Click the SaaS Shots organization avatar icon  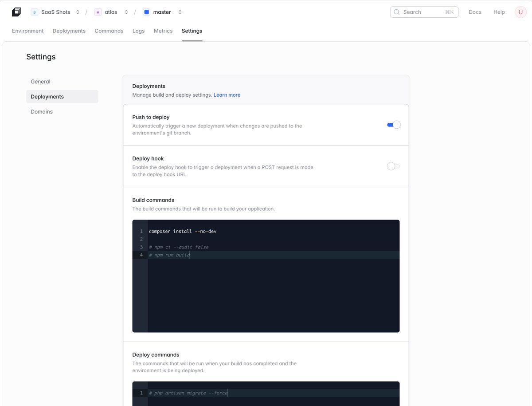click(34, 12)
